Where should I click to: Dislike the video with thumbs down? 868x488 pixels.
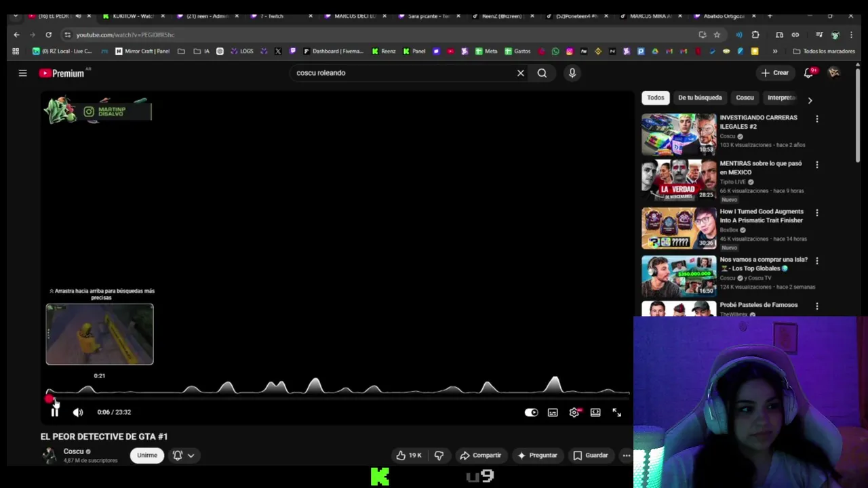tap(439, 455)
